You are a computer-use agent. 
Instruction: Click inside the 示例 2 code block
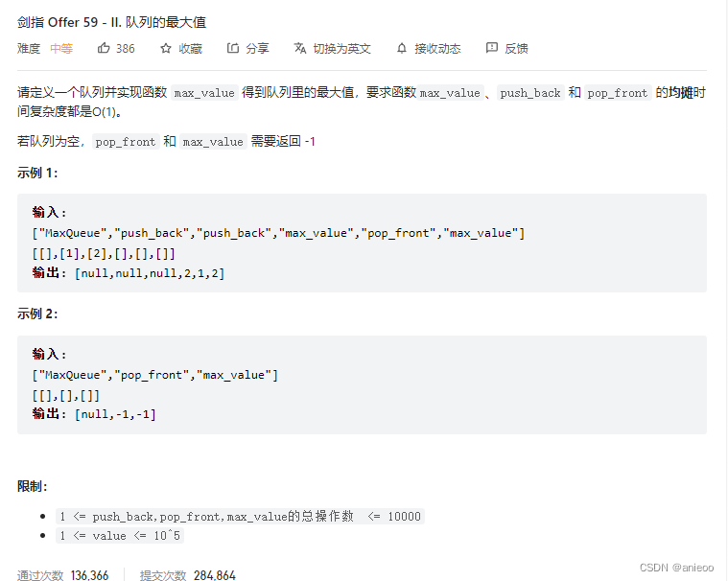coord(362,384)
